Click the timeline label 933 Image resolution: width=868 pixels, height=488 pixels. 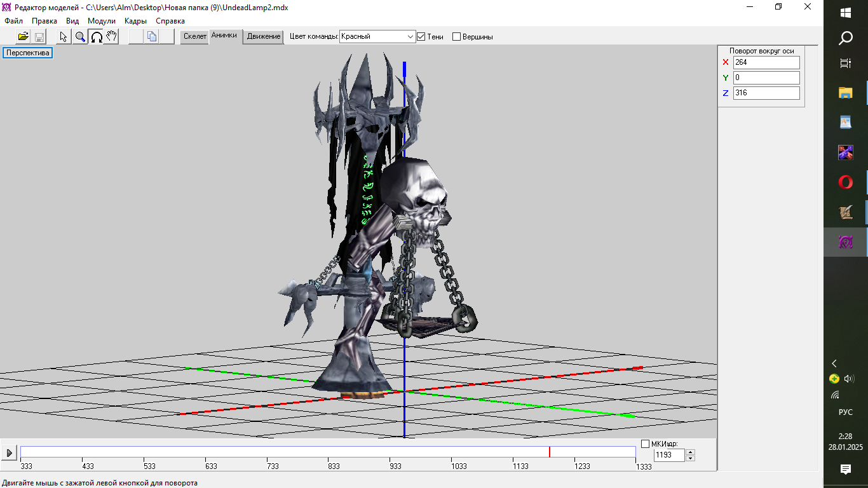click(x=395, y=466)
